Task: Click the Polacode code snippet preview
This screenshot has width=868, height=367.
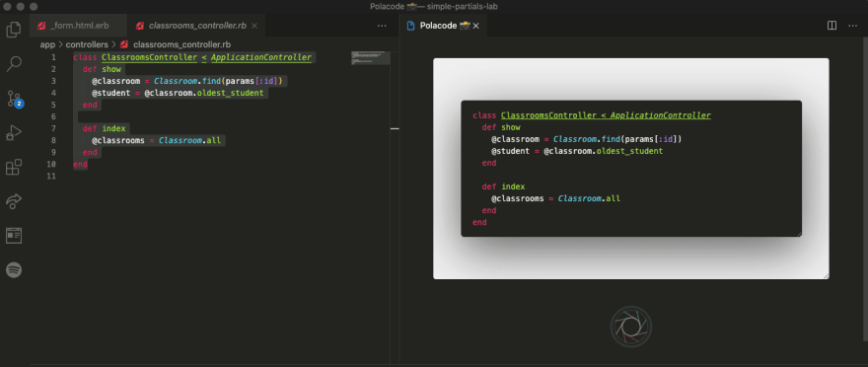Action: (631, 169)
